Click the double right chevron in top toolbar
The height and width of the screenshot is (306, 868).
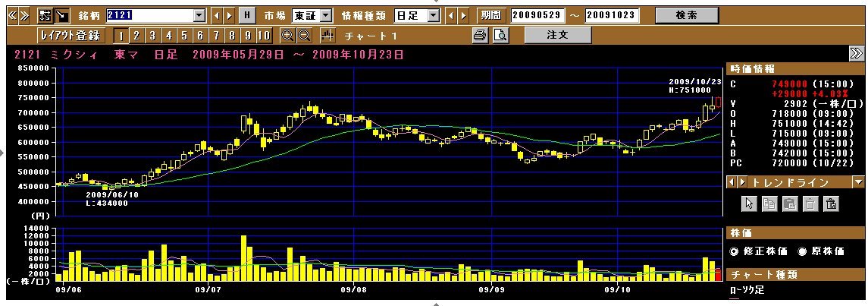click(24, 15)
